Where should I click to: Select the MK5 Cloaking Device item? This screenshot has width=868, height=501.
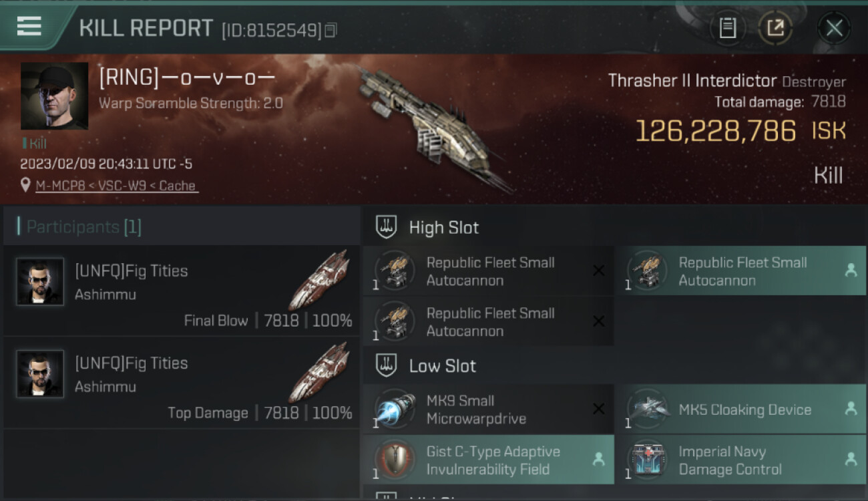point(740,409)
